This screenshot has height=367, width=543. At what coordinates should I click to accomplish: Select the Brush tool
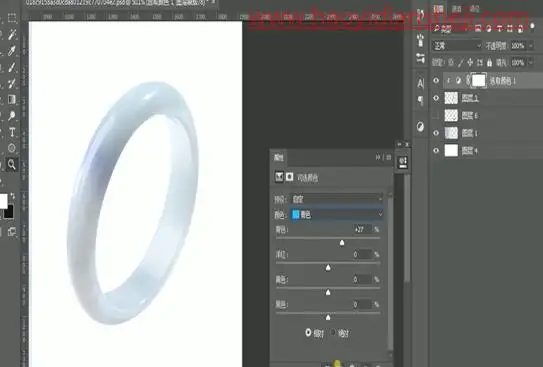(x=12, y=67)
